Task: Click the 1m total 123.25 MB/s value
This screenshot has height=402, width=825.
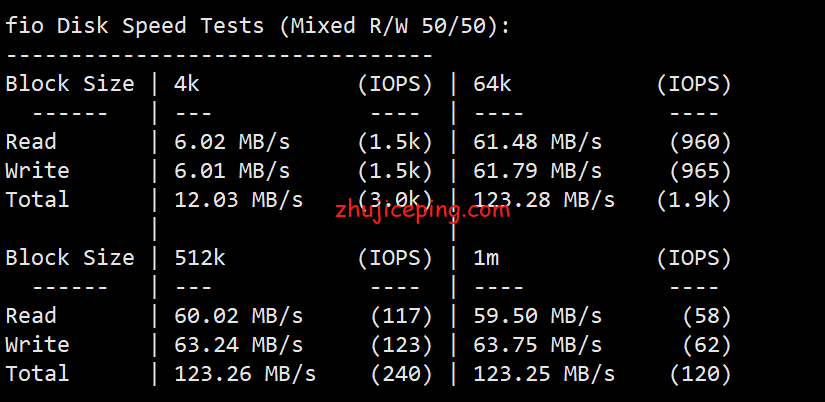Action: click(x=544, y=374)
